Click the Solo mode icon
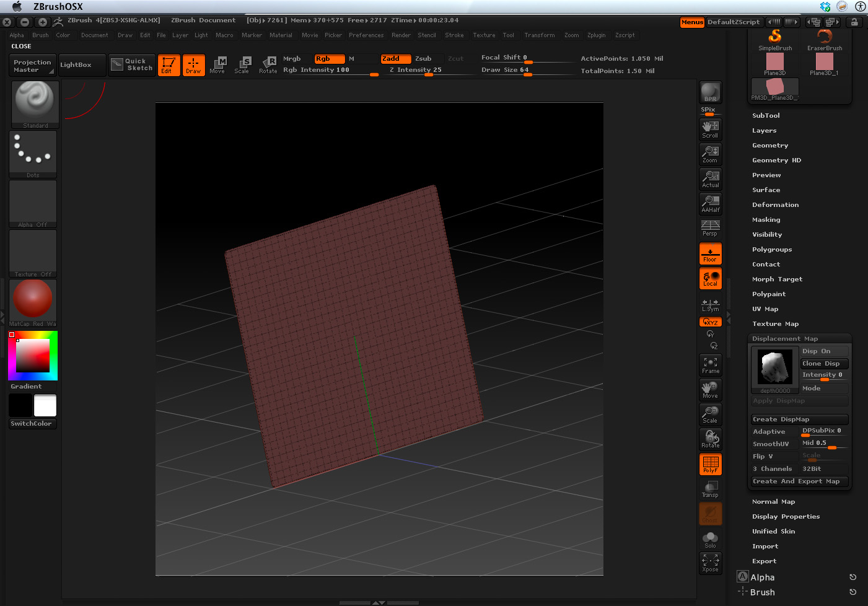 710,539
